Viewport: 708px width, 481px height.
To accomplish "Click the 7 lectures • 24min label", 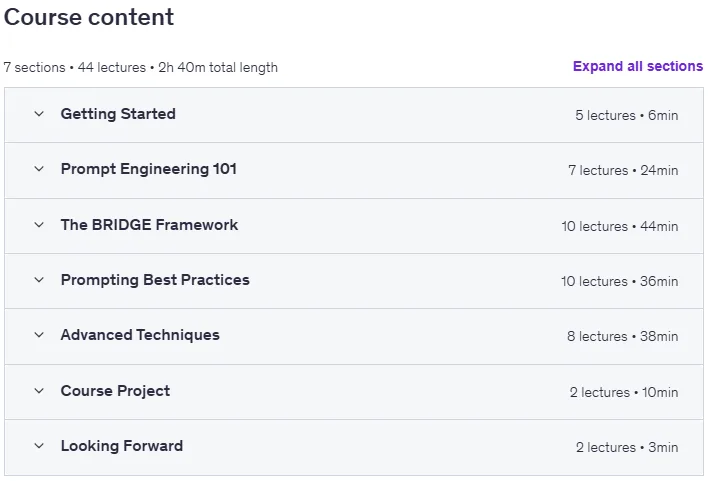I will point(623,170).
